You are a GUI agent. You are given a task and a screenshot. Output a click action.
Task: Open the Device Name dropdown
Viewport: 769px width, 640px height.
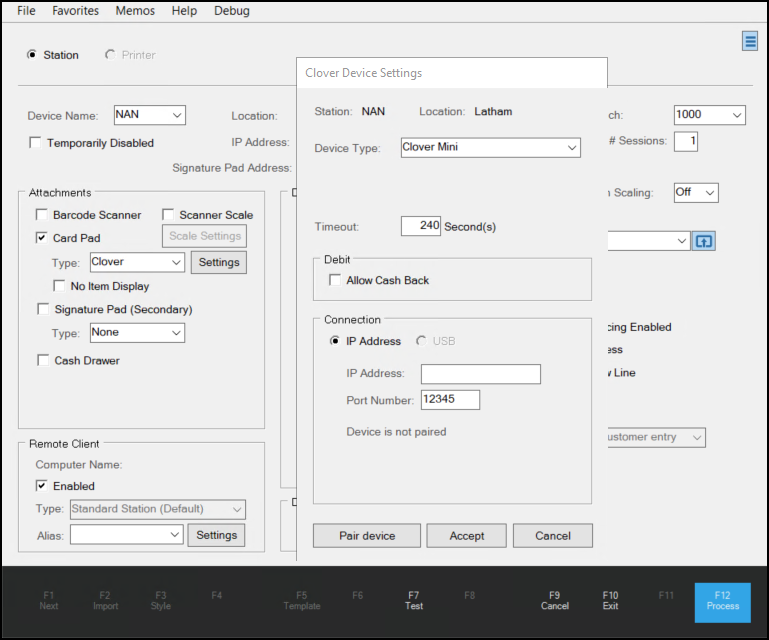click(150, 115)
